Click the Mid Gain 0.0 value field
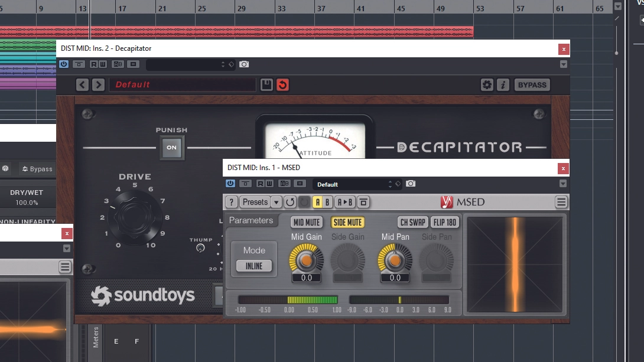Viewport: 644px width, 362px height. click(x=307, y=278)
